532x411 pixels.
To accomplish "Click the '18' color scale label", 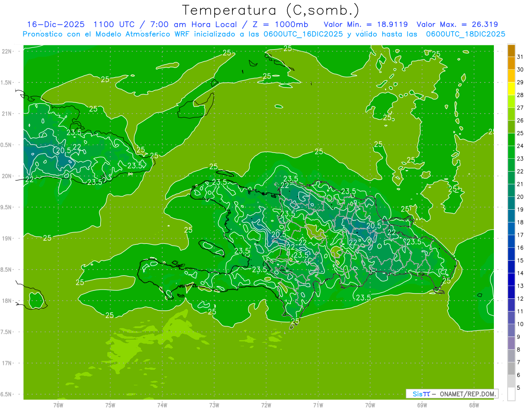I will [520, 222].
